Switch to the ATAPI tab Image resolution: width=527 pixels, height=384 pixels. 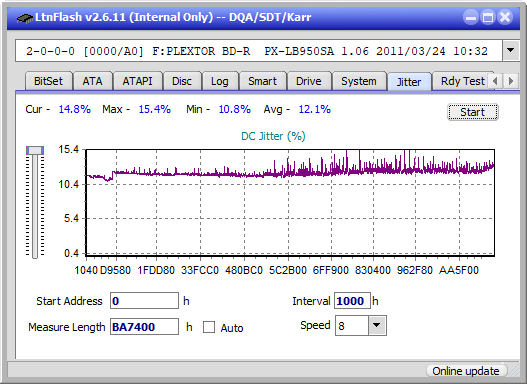137,81
